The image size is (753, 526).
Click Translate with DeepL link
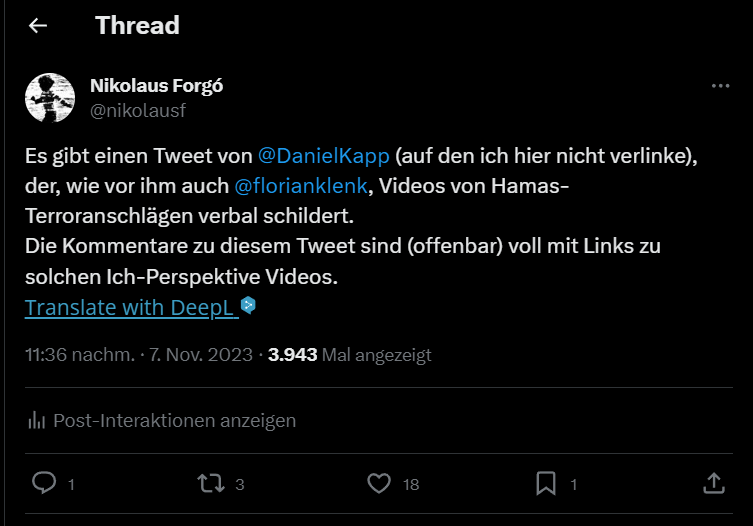click(x=131, y=307)
